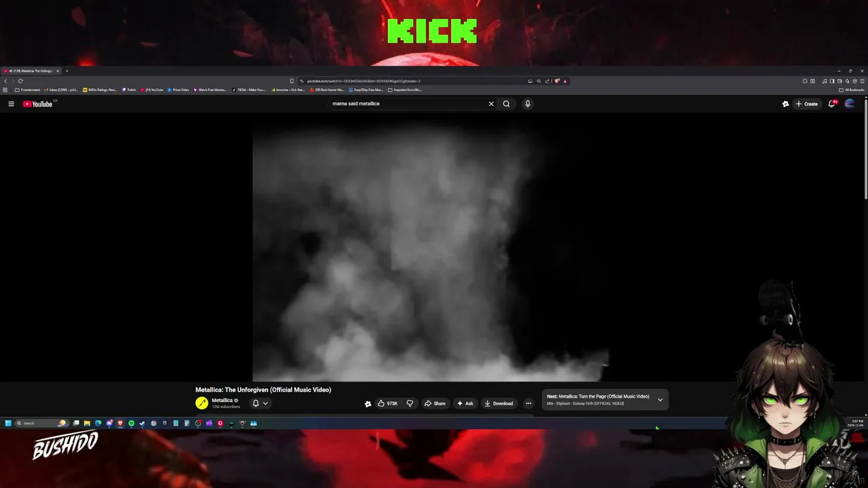Image resolution: width=868 pixels, height=488 pixels.
Task: Submit search with the magnifier button
Action: [506, 104]
